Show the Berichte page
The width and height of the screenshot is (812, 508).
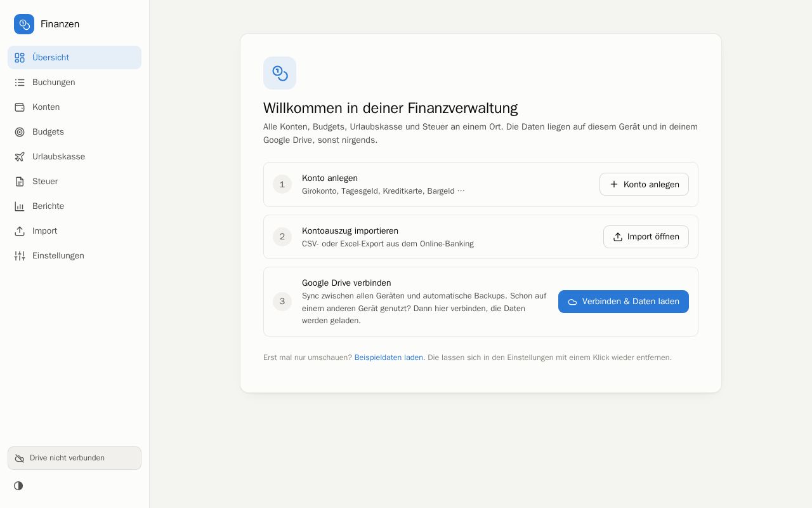[x=74, y=206]
